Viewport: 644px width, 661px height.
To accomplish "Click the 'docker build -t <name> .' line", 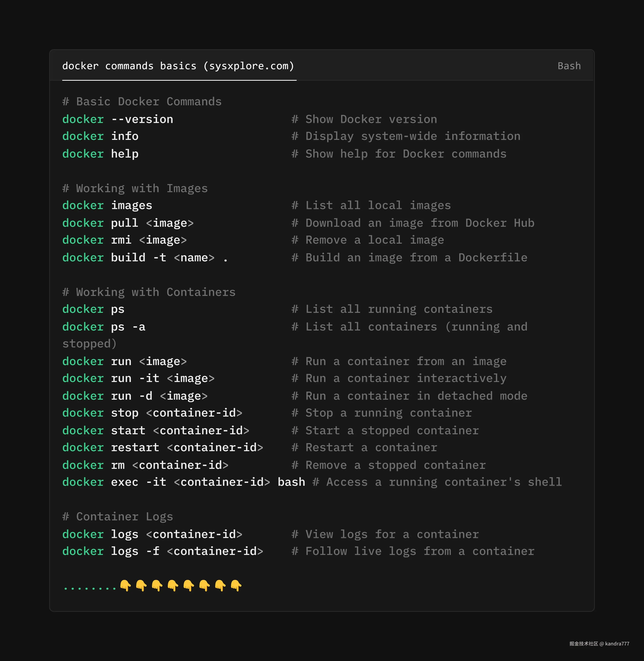I will point(145,258).
